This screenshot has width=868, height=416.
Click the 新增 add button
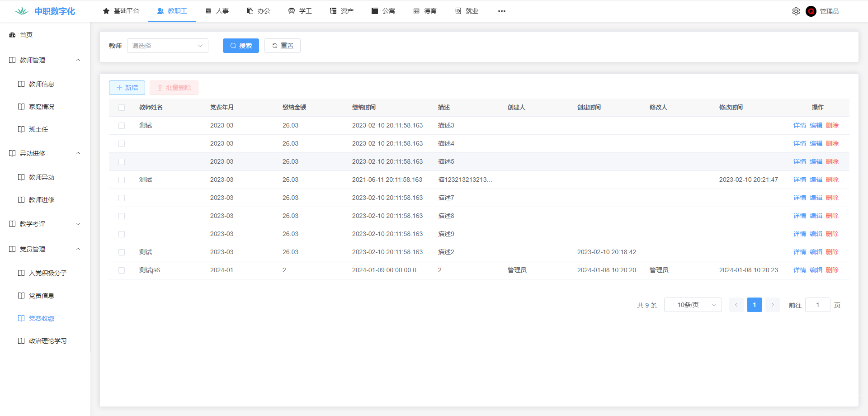coord(127,88)
